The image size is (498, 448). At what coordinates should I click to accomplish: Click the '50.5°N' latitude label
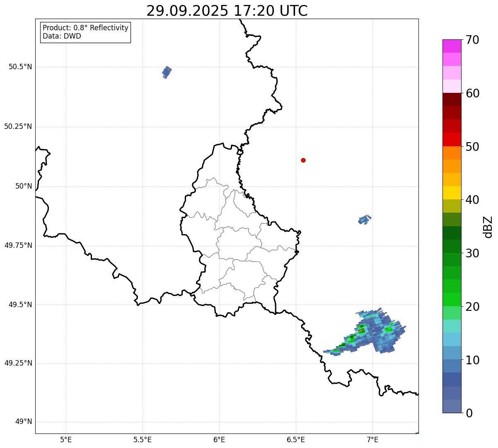20,67
